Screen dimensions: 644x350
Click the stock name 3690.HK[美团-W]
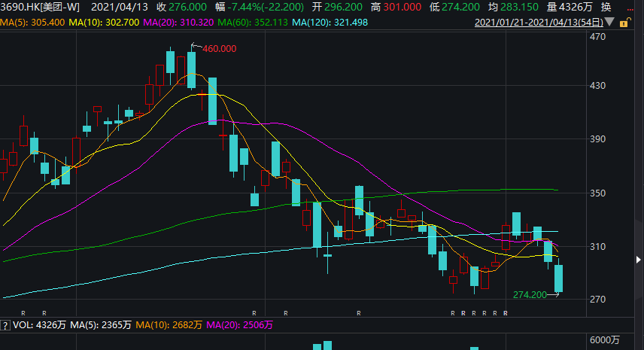[x=40, y=7]
